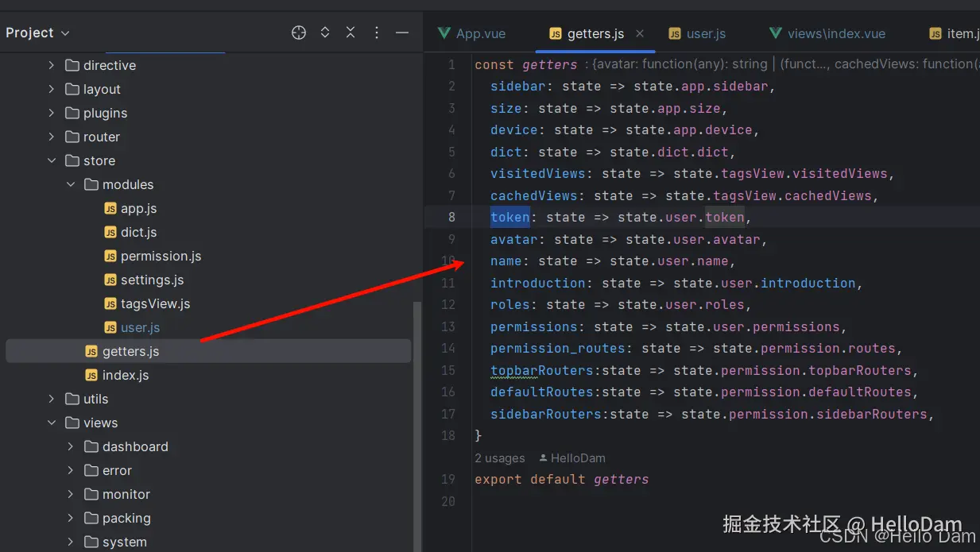Image resolution: width=980 pixels, height=552 pixels.
Task: Select index.js under the store folder
Action: 126,375
